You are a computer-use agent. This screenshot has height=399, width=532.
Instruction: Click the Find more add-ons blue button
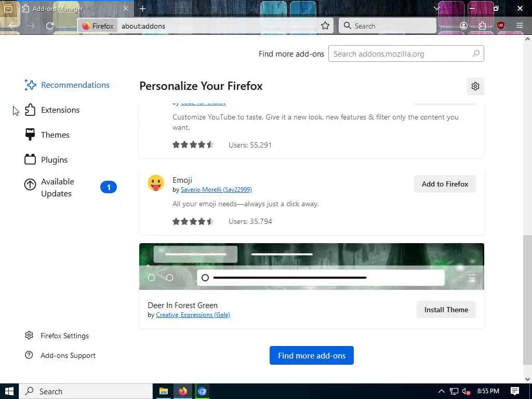click(x=312, y=355)
